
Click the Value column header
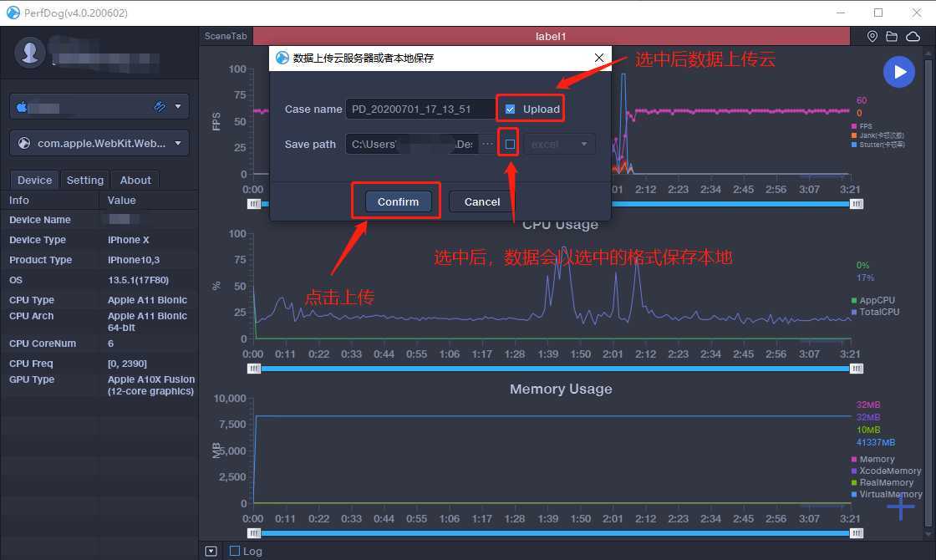(121, 200)
